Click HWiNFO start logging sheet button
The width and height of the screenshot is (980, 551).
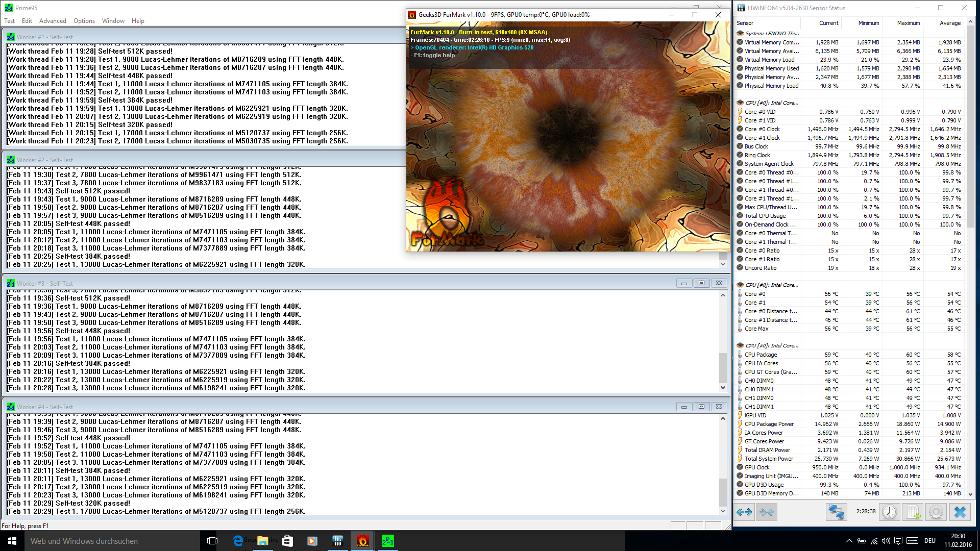click(913, 512)
